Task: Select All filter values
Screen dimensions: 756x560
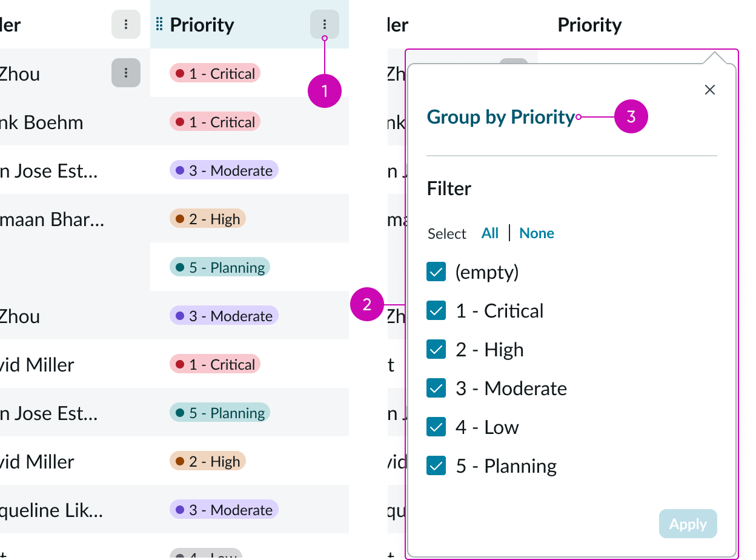Action: 490,233
